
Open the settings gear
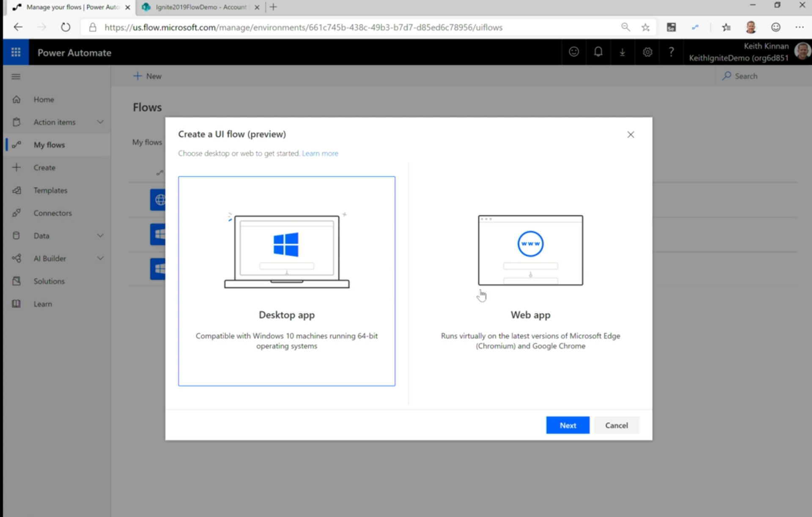coord(647,52)
